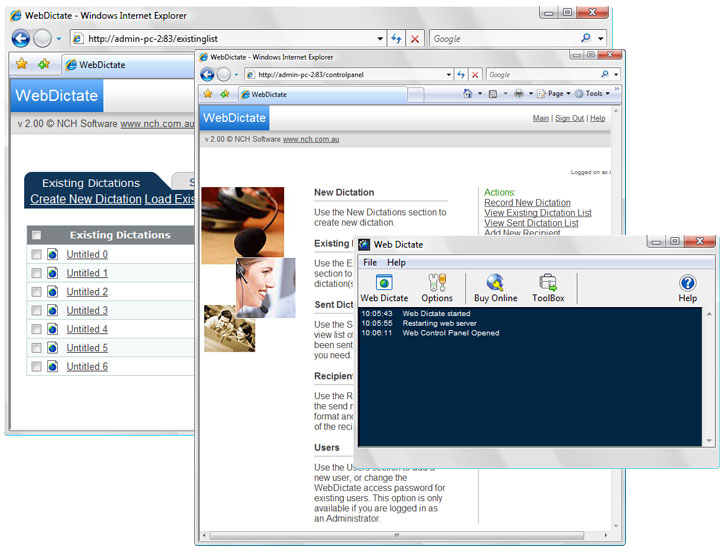Check the box for Untitled 6
This screenshot has width=727, height=556.
pos(36,367)
